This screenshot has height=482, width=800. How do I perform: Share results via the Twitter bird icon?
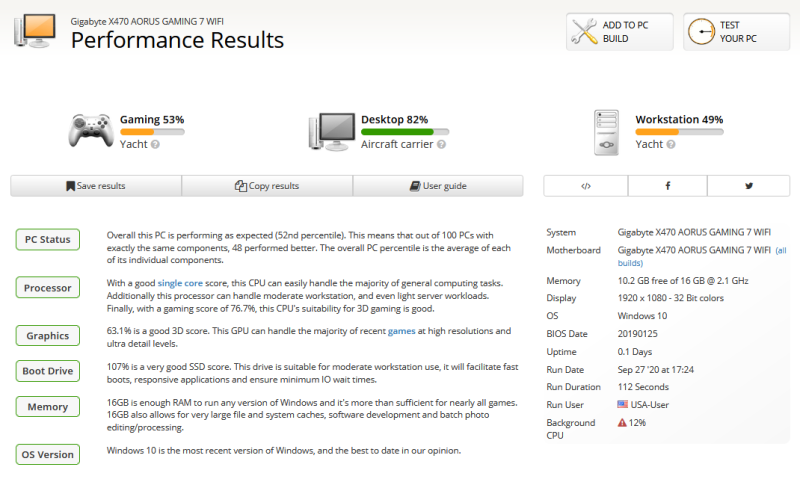[748, 186]
